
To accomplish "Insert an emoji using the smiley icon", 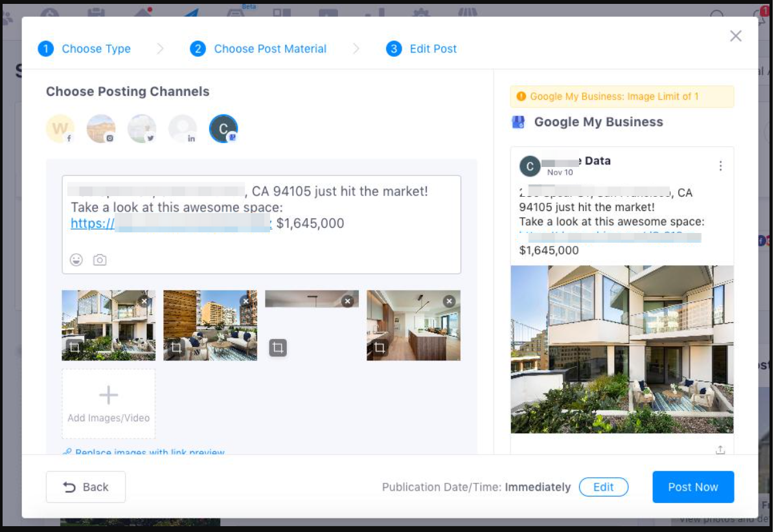I will coord(76,260).
